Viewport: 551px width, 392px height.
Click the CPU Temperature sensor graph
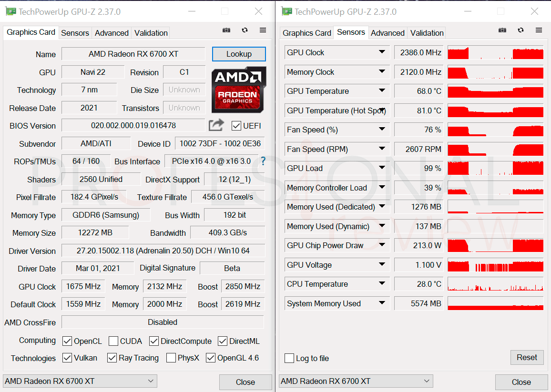[496, 284]
